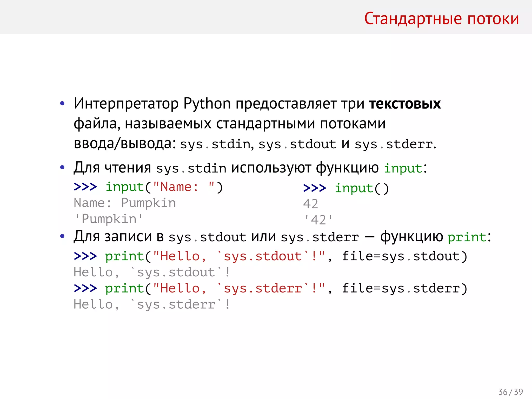This screenshot has height=399, width=532.
Task: Click the print line with file=sys.stdout
Action: pyautogui.click(x=271, y=256)
